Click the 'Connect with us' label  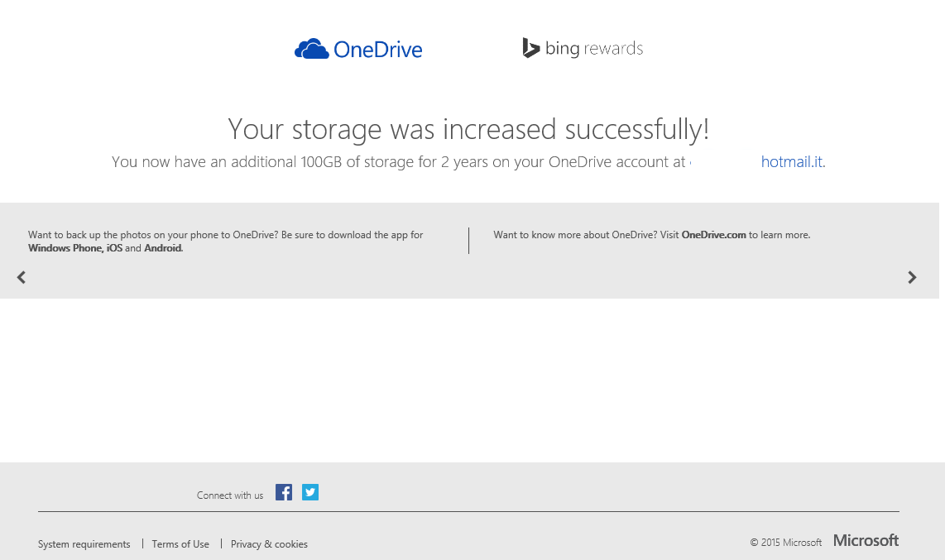click(230, 495)
